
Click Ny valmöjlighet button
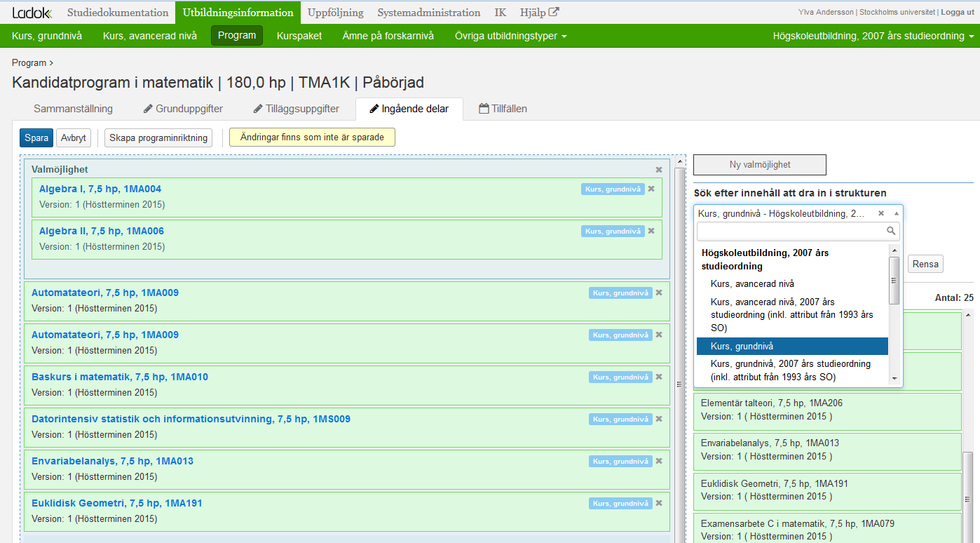point(760,165)
